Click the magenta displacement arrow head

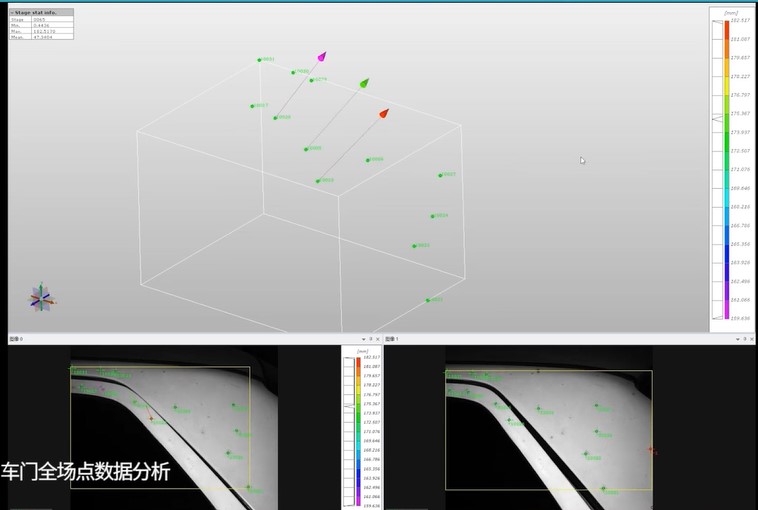[x=322, y=57]
